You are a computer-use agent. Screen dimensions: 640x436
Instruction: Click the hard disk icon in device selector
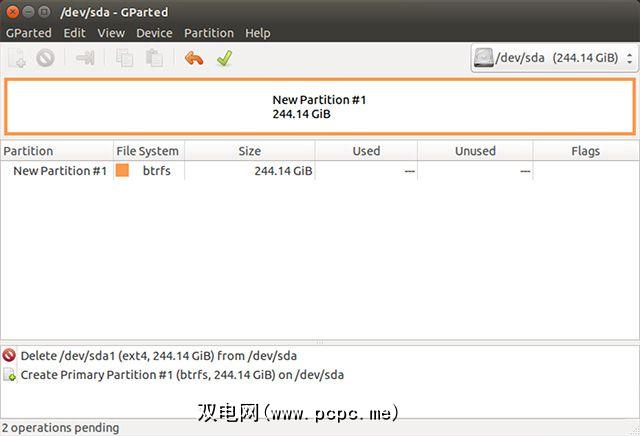click(x=484, y=58)
